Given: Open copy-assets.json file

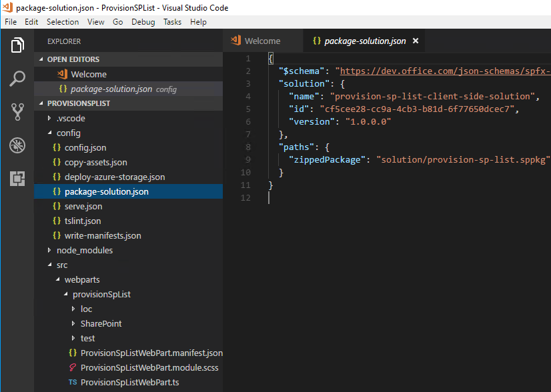Looking at the screenshot, I should (x=128, y=162).
